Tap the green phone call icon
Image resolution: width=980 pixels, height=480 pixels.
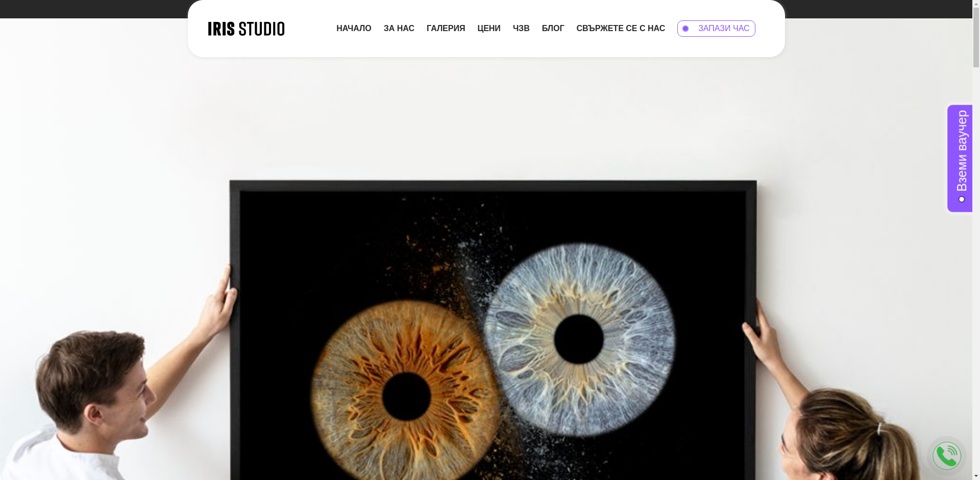coord(946,456)
